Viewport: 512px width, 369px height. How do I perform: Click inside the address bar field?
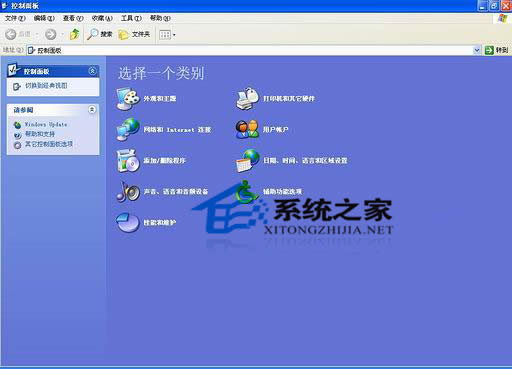(250, 50)
